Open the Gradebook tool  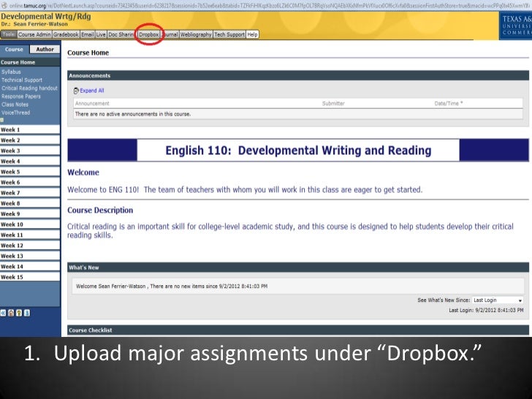tap(66, 34)
